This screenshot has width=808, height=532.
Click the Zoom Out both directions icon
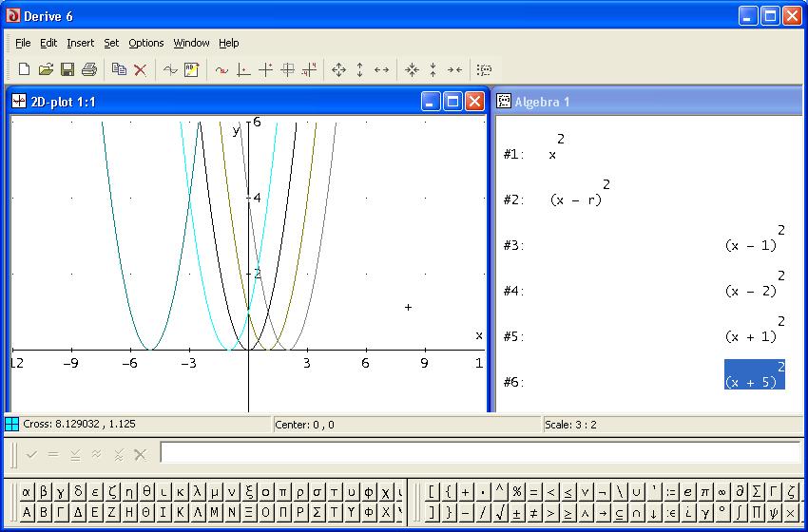pyautogui.click(x=338, y=69)
